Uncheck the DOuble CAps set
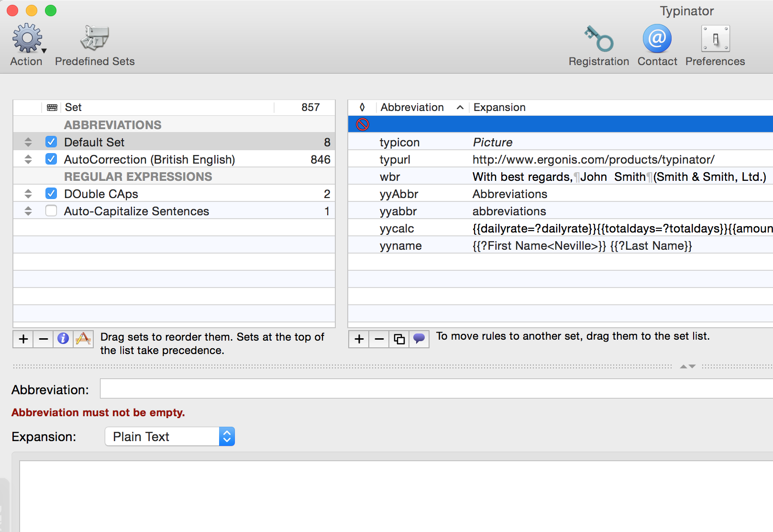 [51, 193]
